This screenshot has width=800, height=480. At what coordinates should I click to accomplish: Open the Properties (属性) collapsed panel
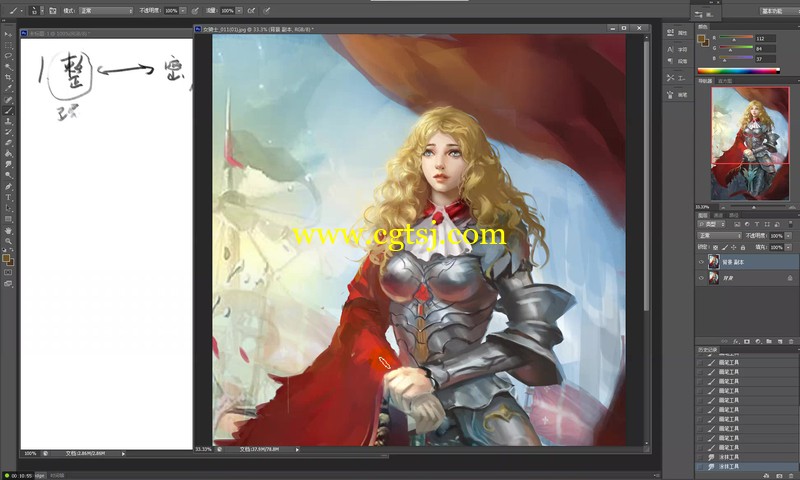coord(677,33)
